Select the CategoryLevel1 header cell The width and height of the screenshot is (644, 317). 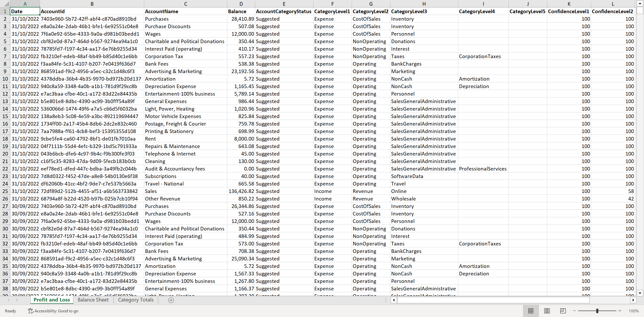pyautogui.click(x=332, y=11)
